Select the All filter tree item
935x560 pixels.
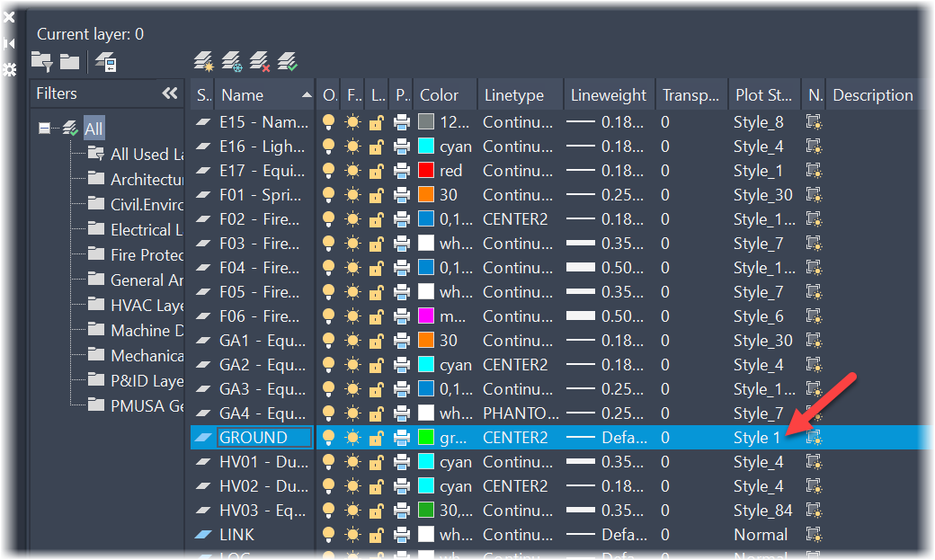[93, 129]
